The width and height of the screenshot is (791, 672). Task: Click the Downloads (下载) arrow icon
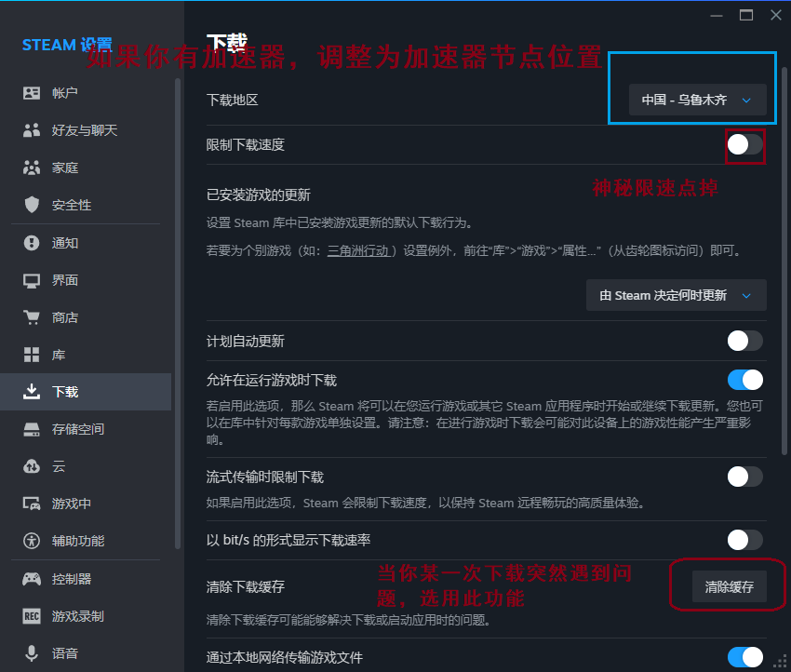pos(32,392)
